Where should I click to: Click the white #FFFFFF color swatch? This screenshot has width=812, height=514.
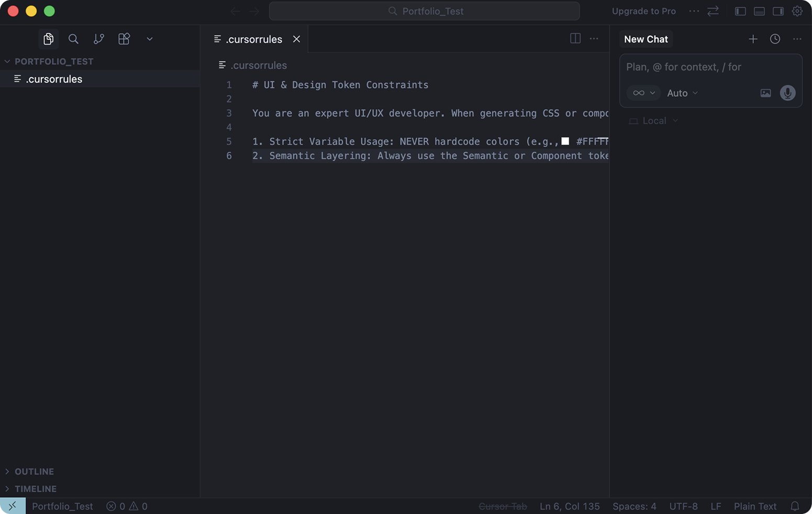(565, 141)
